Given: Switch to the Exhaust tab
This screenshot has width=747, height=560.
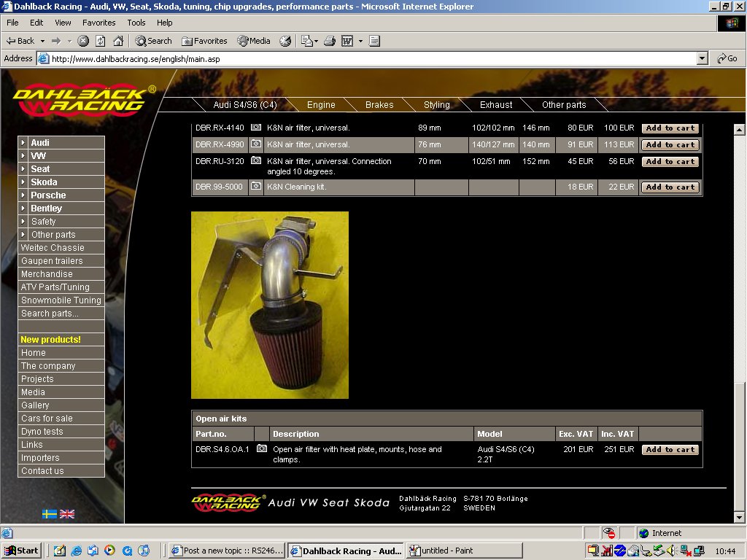Looking at the screenshot, I should click(x=496, y=105).
